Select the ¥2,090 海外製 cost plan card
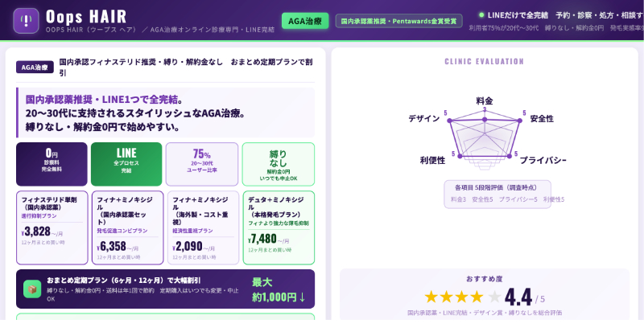This screenshot has height=336, width=644. [204, 227]
